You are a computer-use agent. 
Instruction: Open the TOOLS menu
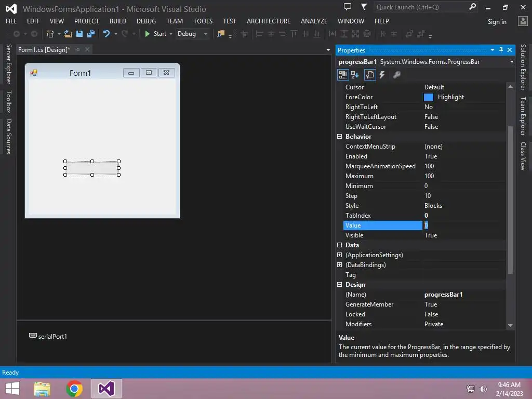pos(203,21)
